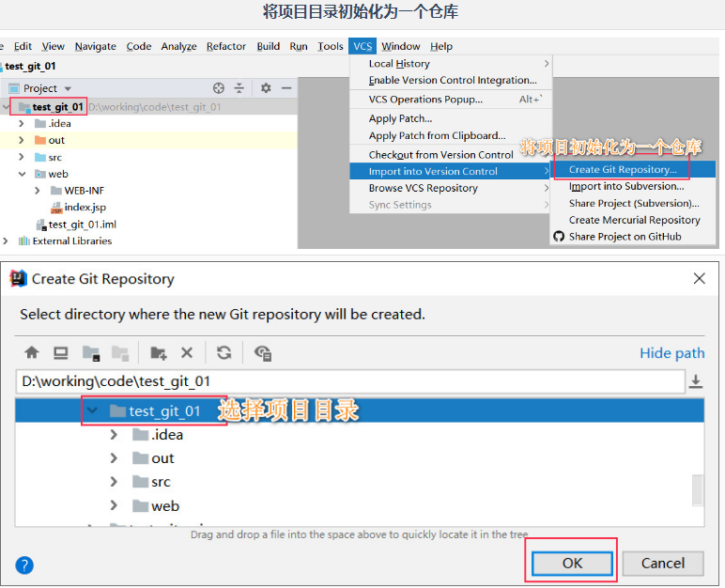Expand web folder in the dialog tree

pyautogui.click(x=114, y=505)
